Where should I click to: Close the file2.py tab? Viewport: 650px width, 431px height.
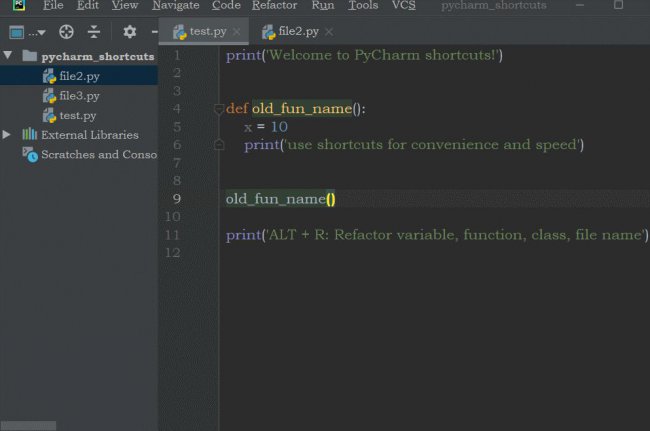(x=329, y=32)
